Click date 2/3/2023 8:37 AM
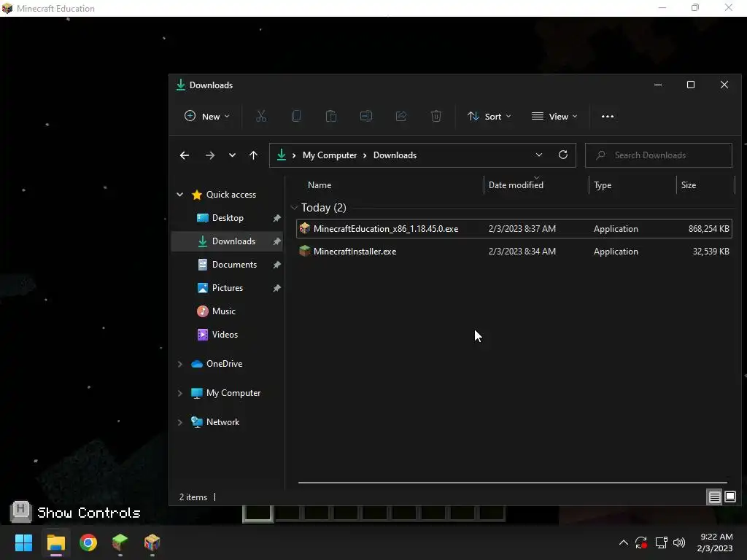 tap(522, 228)
